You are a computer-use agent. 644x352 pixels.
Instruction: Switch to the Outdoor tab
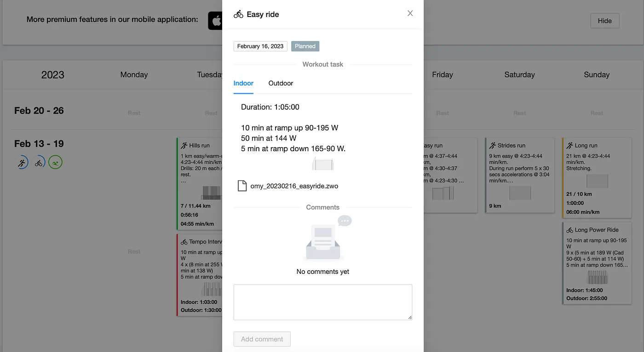coord(281,83)
